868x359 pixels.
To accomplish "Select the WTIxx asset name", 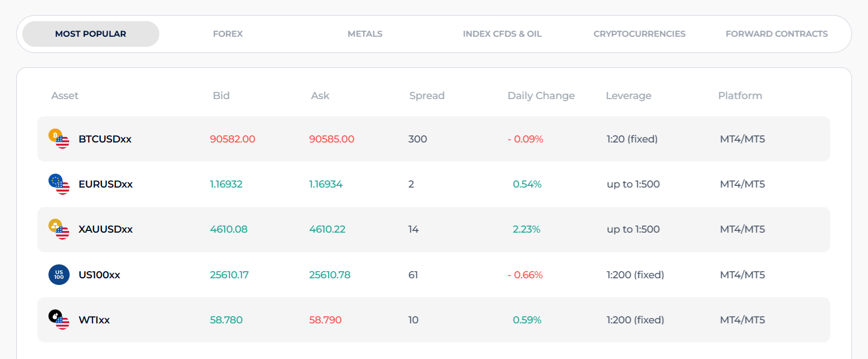I will [x=94, y=320].
